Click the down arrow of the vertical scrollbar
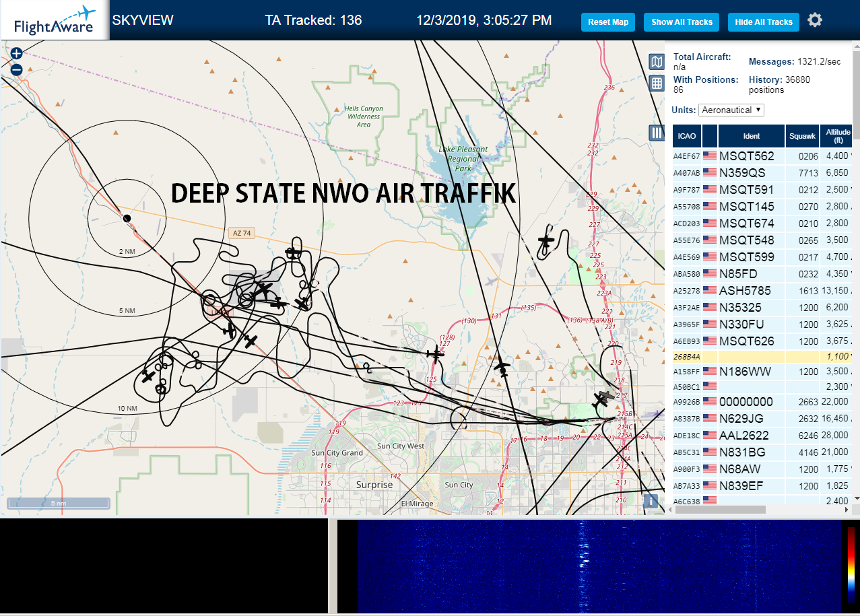The height and width of the screenshot is (616, 860). pyautogui.click(x=857, y=498)
